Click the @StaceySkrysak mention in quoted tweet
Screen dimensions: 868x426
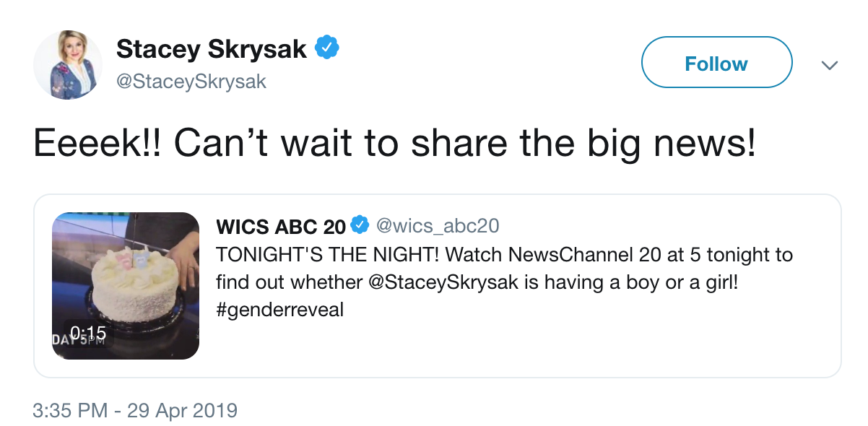pyautogui.click(x=443, y=282)
